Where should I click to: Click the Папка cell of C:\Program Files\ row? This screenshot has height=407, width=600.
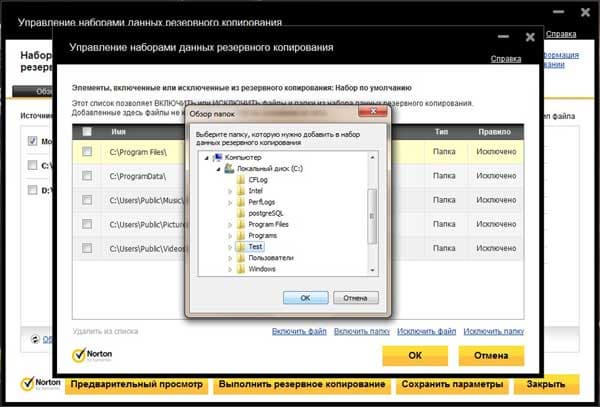[444, 151]
